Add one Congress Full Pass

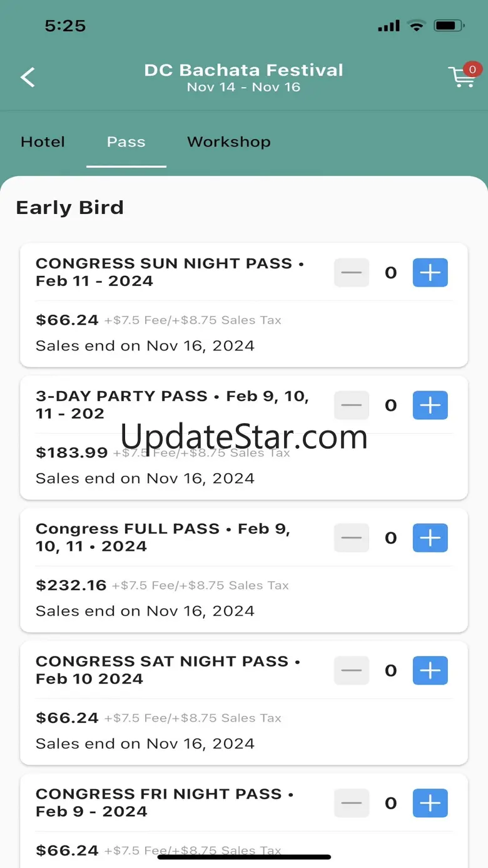[430, 538]
